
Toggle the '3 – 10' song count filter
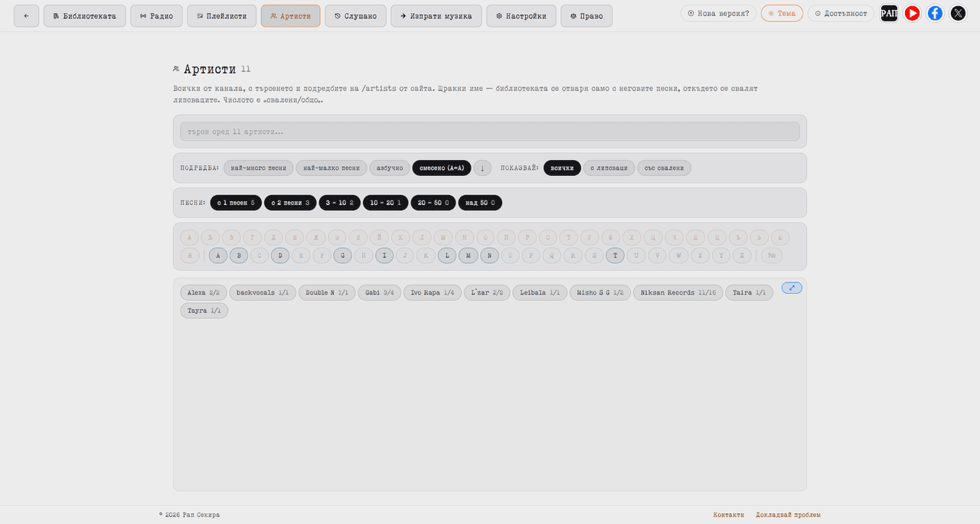pos(340,203)
